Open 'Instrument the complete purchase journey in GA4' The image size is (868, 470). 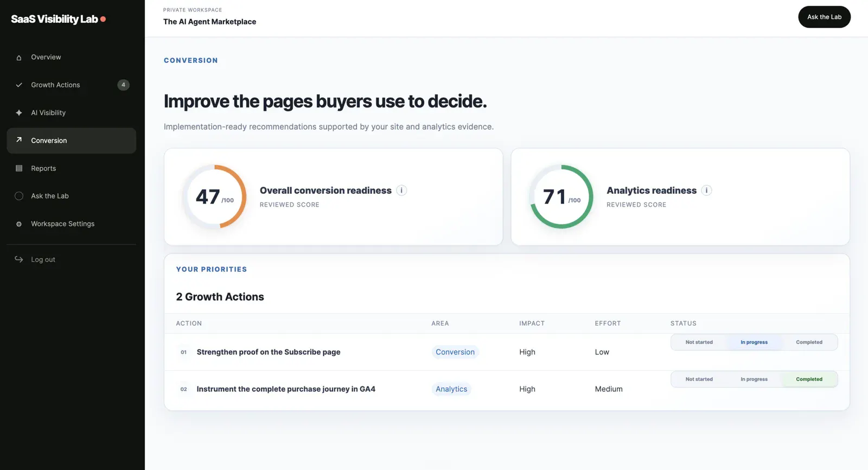pos(286,389)
